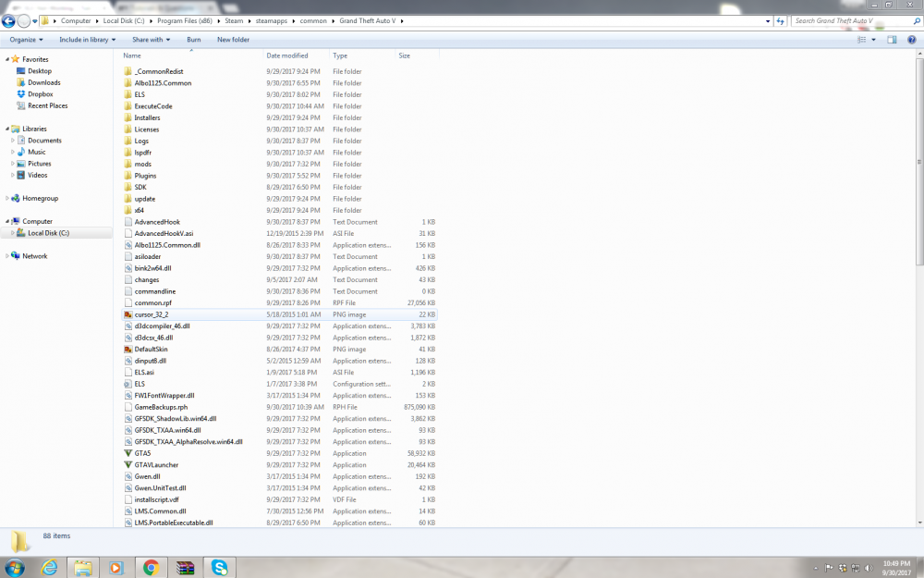This screenshot has height=578, width=924.
Task: Open Google Chrome from taskbar
Action: tap(151, 568)
